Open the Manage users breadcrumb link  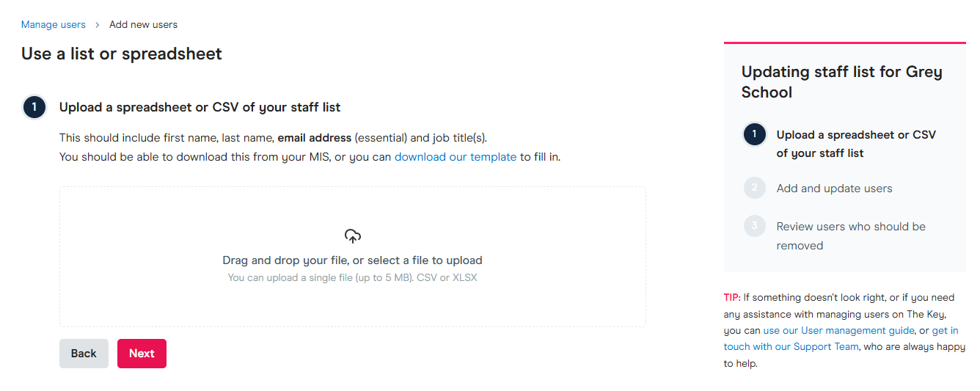[53, 25]
